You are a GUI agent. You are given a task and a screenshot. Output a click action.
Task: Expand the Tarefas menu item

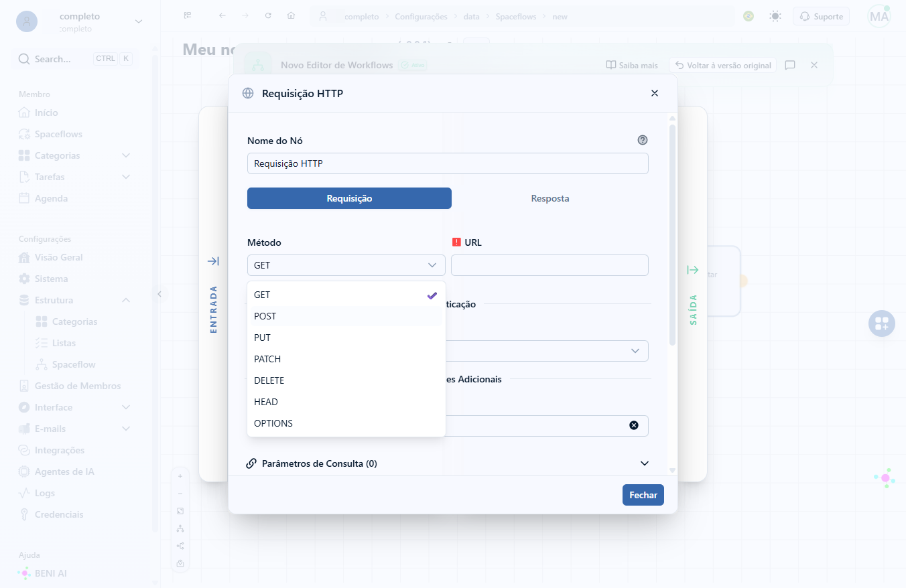coord(74,177)
